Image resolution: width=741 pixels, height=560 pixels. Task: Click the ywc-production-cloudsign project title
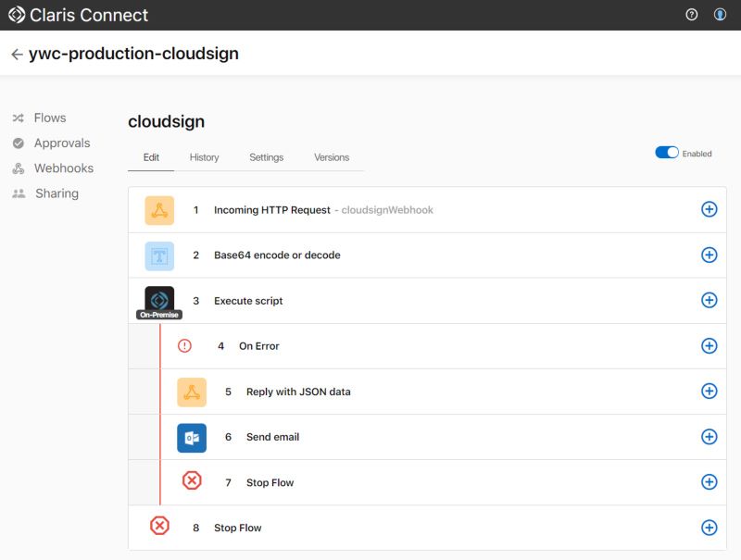point(133,54)
